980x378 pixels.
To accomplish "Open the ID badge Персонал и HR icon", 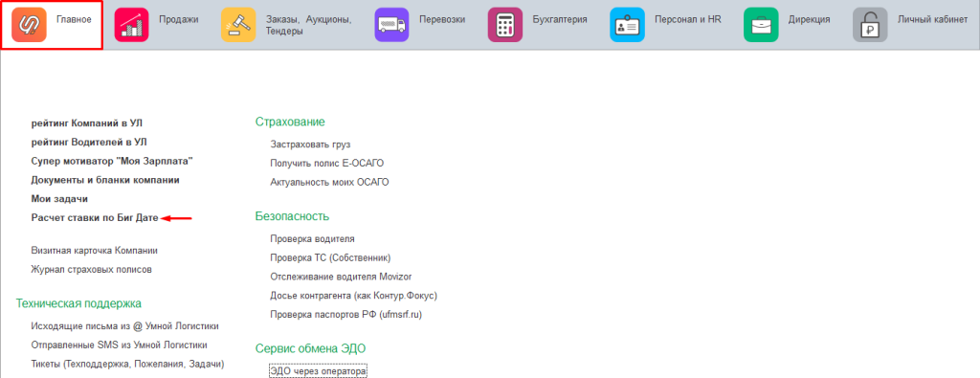I will point(627,25).
